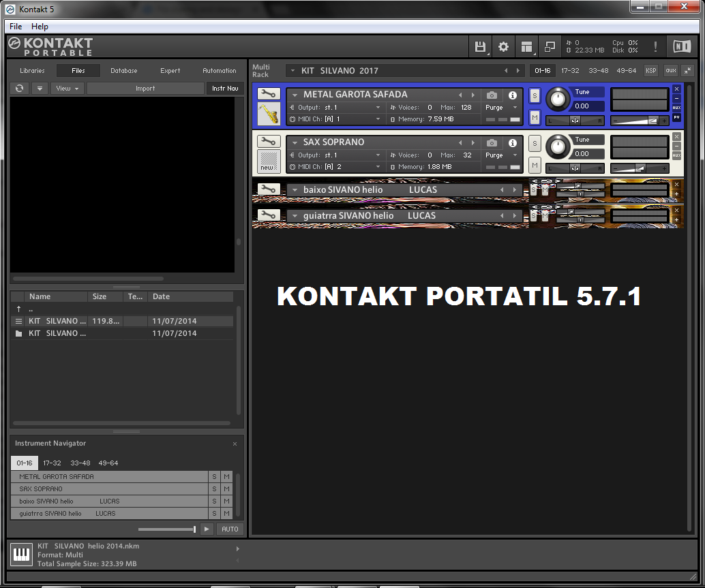Mute METAL GAROTA SAFADA in the rack
The image size is (705, 588).
[534, 118]
